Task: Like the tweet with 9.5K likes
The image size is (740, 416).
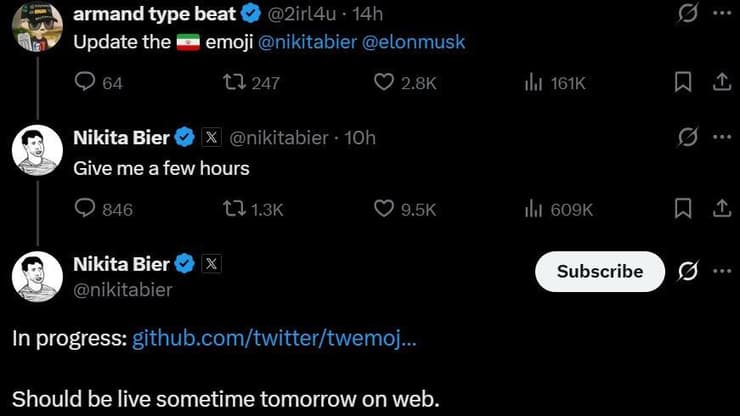Action: tap(384, 208)
